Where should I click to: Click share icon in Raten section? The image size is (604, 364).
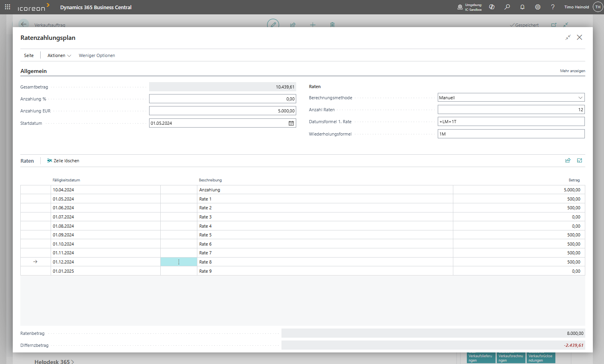(568, 161)
